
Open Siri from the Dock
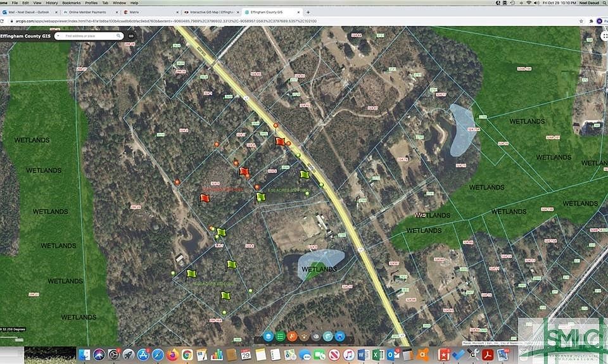coord(99,355)
